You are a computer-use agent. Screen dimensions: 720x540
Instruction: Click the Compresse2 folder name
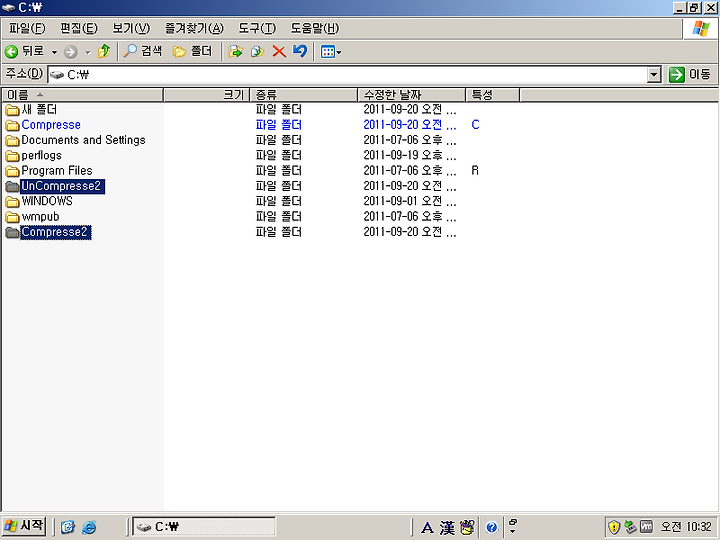(56, 232)
